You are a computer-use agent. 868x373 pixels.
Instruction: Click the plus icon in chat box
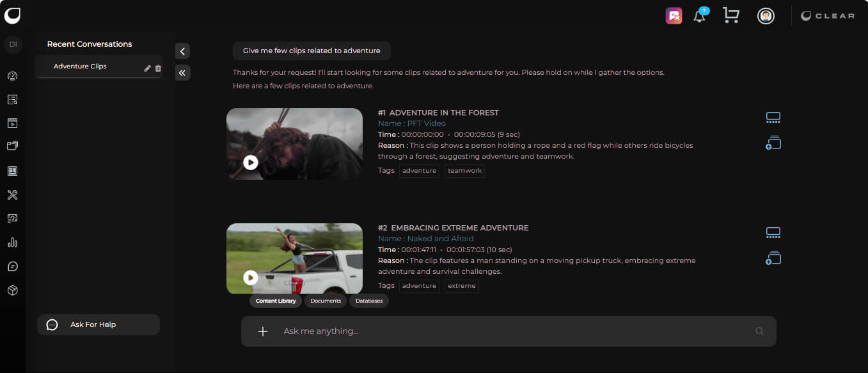pyautogui.click(x=262, y=331)
